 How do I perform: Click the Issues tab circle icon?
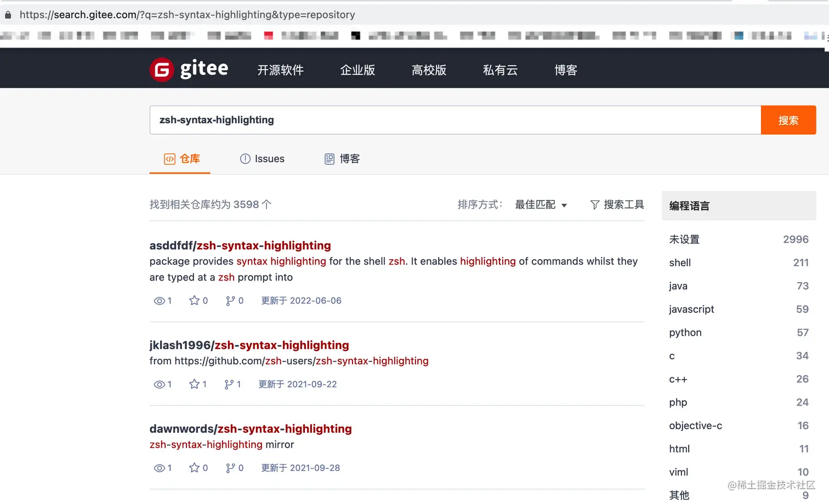[245, 159]
